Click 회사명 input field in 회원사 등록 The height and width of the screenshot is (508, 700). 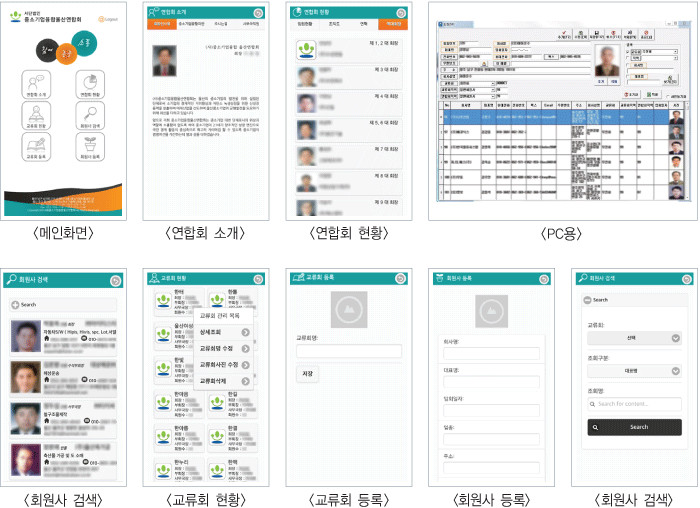tap(492, 354)
